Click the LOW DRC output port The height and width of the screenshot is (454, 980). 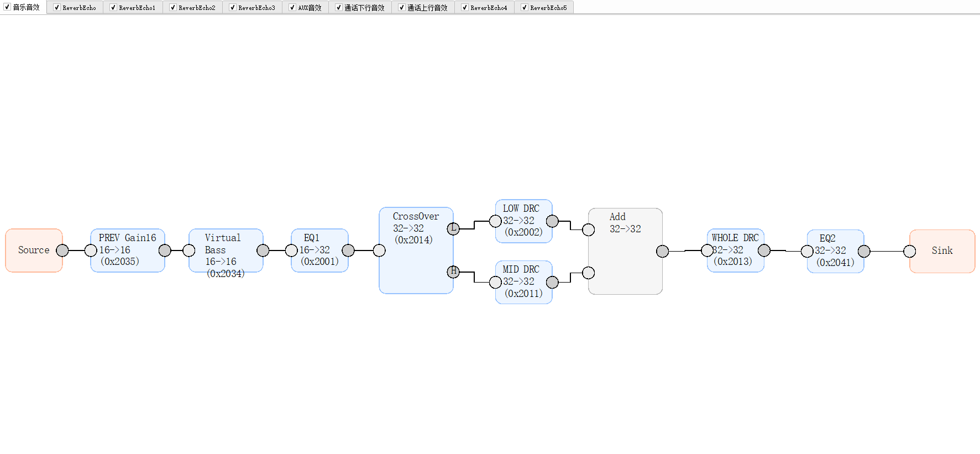[x=552, y=221]
